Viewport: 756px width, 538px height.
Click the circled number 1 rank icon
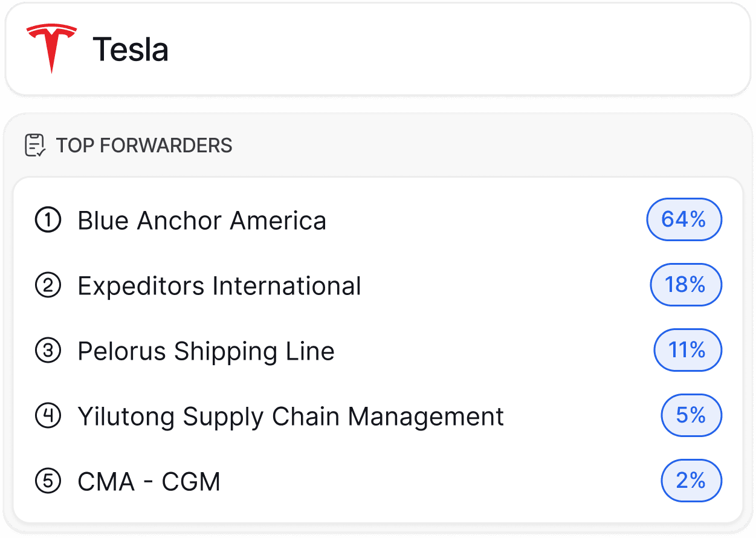pos(48,221)
